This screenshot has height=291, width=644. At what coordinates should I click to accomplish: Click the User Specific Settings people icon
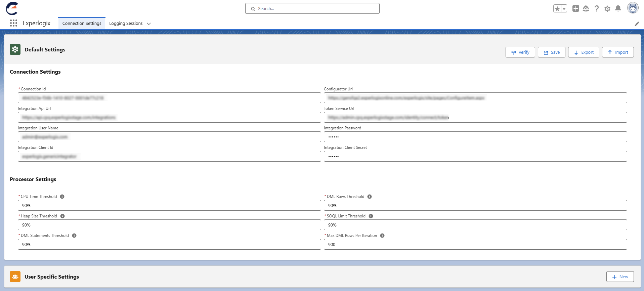[15, 277]
